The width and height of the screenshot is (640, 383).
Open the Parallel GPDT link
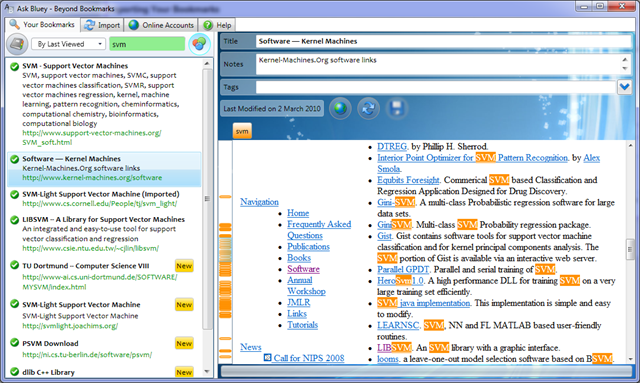[403, 269]
